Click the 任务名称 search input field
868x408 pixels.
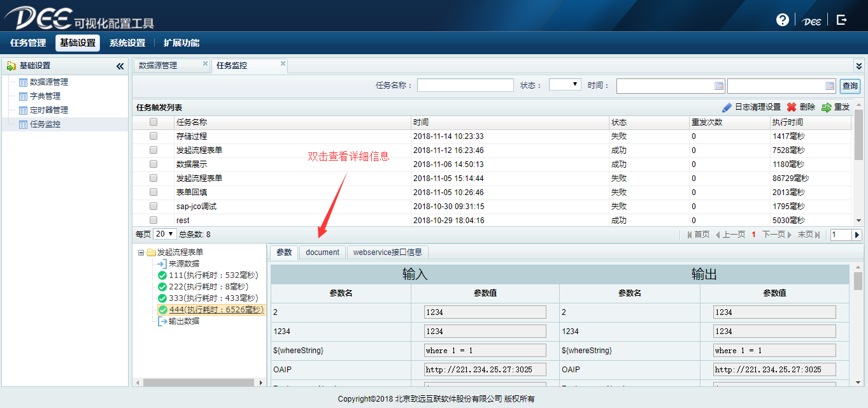coord(465,85)
